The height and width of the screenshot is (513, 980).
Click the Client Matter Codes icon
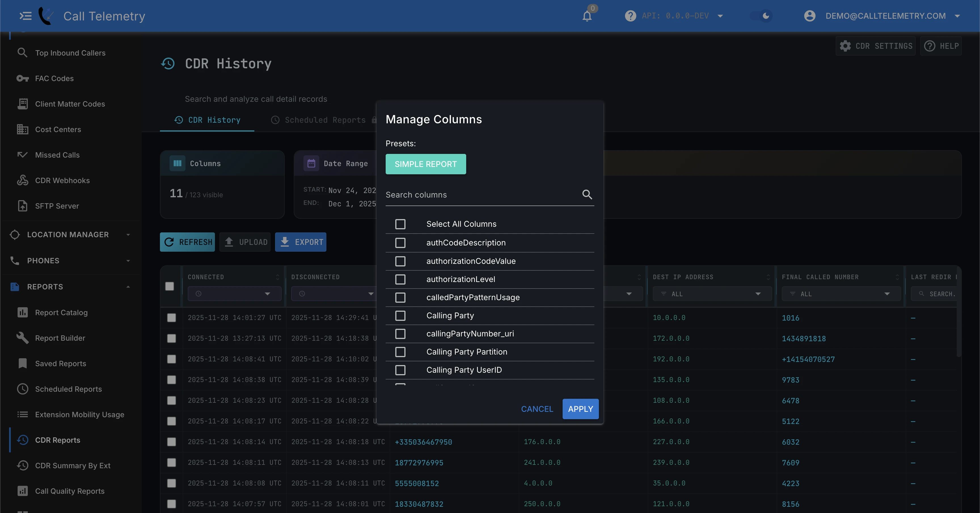pos(22,104)
